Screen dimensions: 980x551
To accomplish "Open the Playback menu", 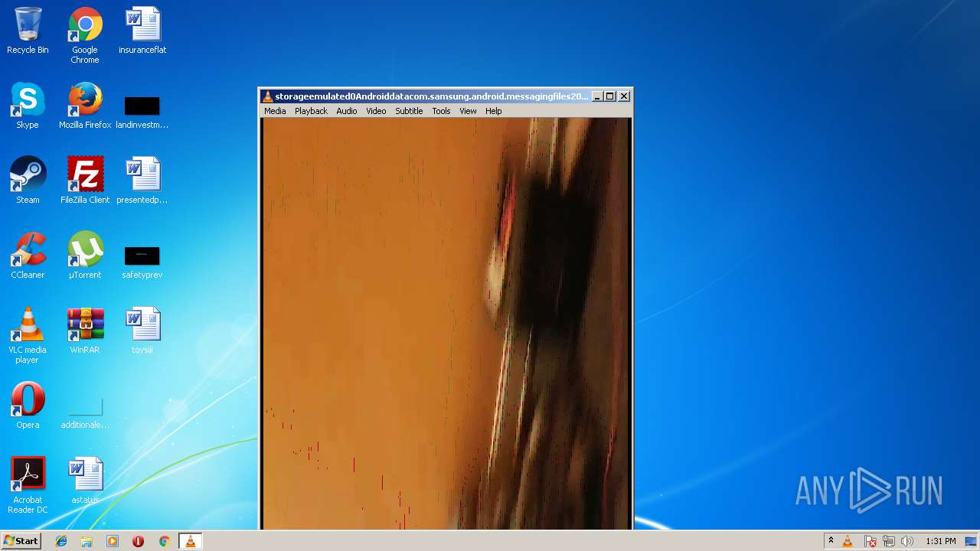I will tap(311, 111).
